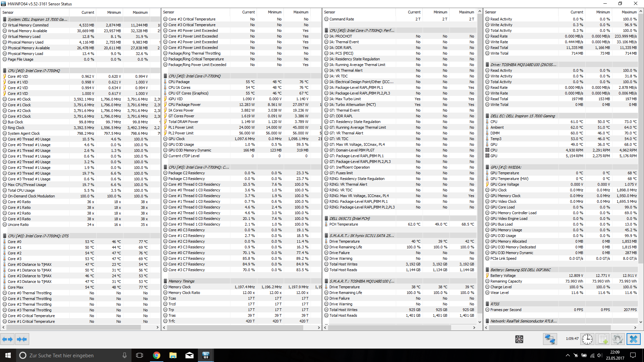Select the PCH Temperature sensor row

click(x=343, y=224)
